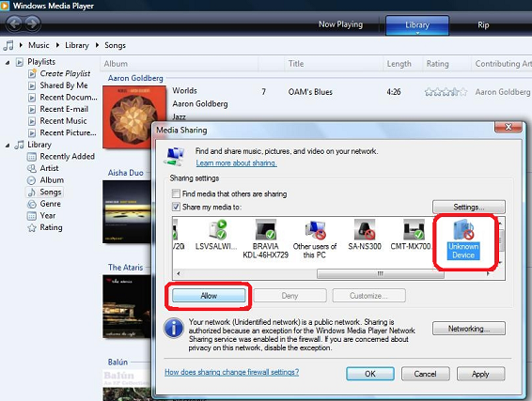
Task: Collapse the Library tree node
Action: tap(8, 146)
